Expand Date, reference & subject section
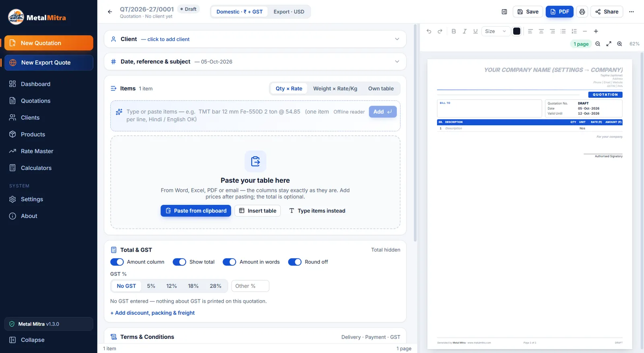Screen dimensions: 644x353 [x=397, y=62]
